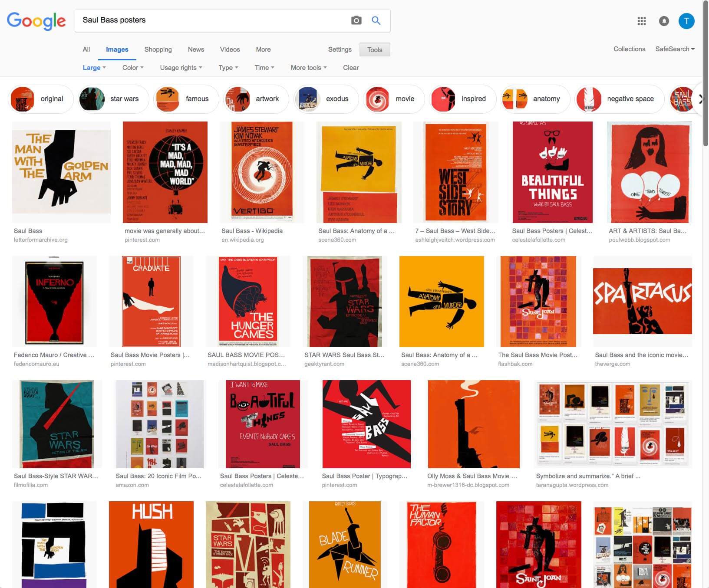This screenshot has height=588, width=709.
Task: Open the account avatar labeled T
Action: tap(686, 21)
